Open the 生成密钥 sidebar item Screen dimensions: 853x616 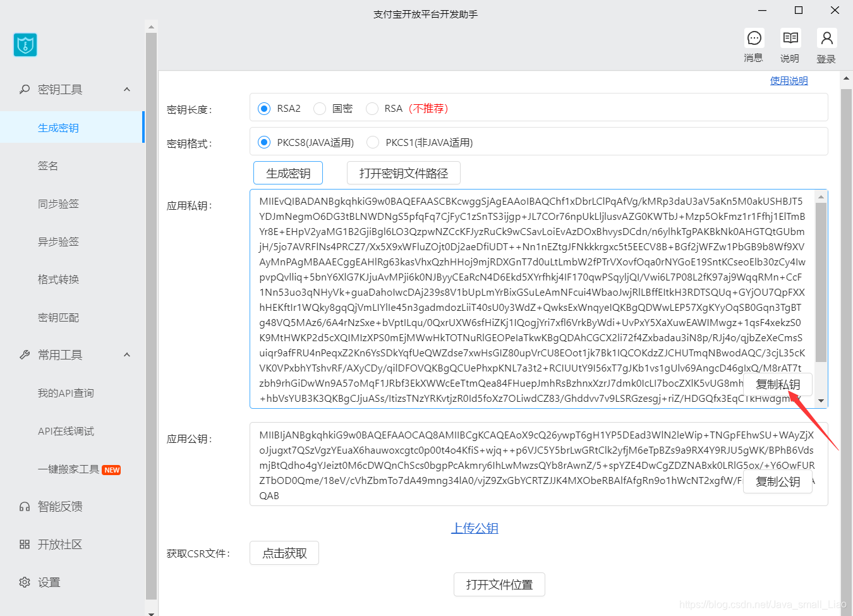(71, 128)
